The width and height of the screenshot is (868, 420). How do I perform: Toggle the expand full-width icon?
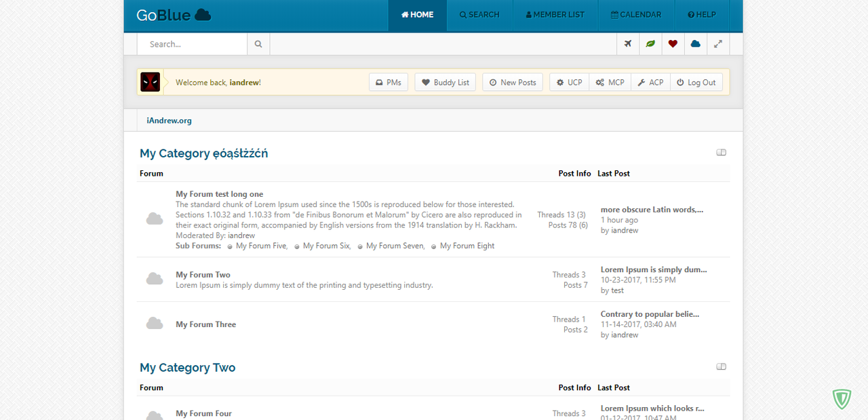click(717, 44)
